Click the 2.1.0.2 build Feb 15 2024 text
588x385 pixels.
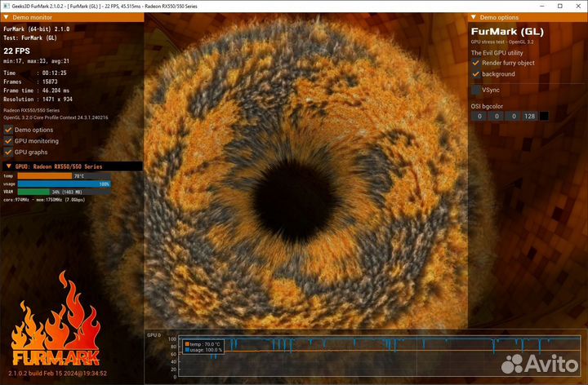coord(57,374)
